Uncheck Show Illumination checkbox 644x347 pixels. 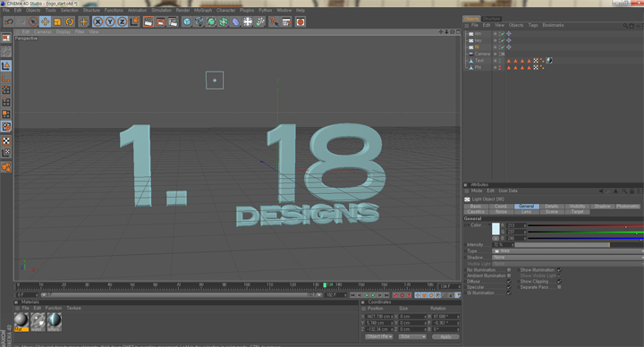click(x=559, y=270)
